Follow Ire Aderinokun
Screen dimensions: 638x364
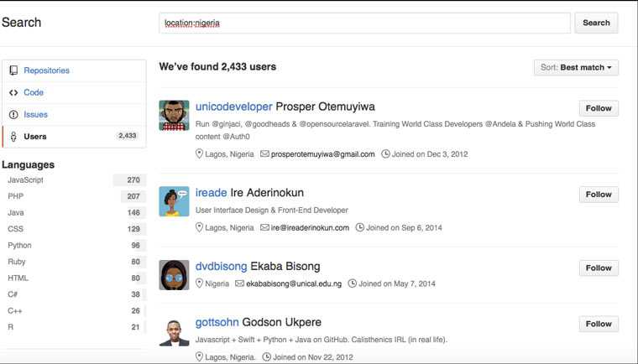coord(599,195)
